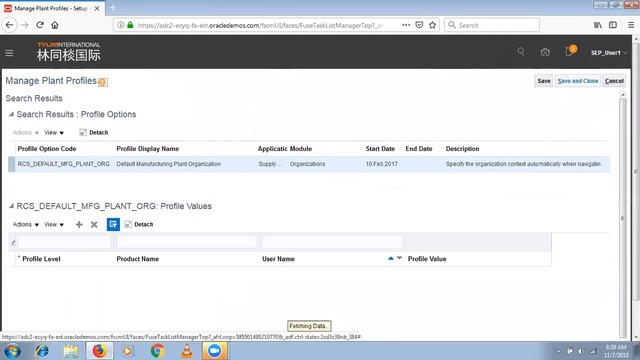The image size is (640, 360).
Task: Click Save and Close
Action: point(578,81)
